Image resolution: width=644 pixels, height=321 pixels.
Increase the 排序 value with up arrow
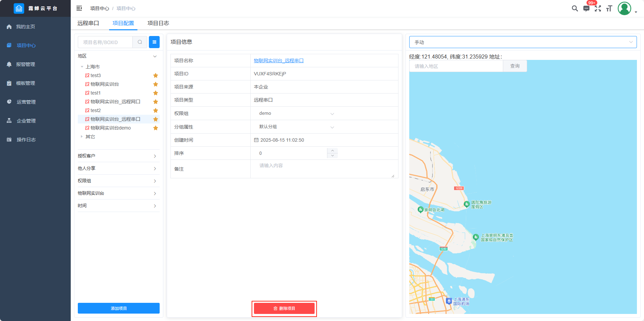tap(332, 150)
